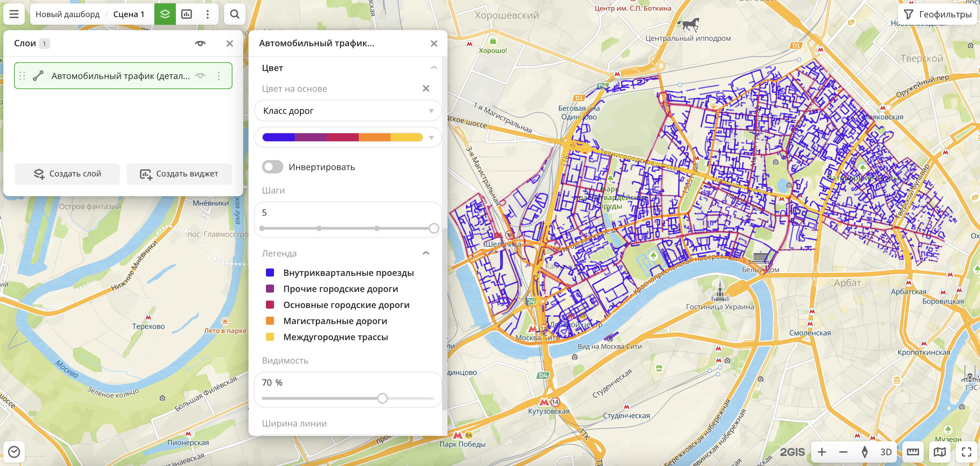Click the Видимость opacity slider handle
980x466 pixels.
tap(382, 398)
